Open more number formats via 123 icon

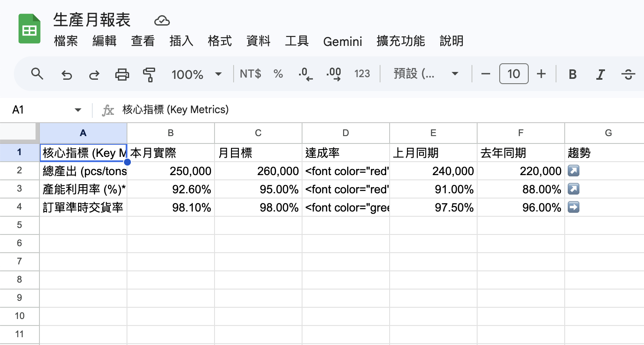tap(362, 74)
